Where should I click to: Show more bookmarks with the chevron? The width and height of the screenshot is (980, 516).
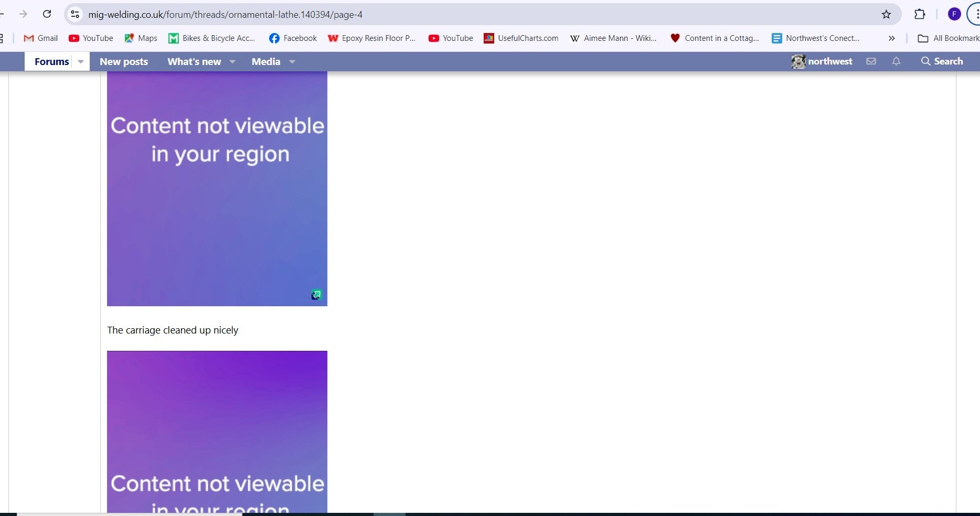click(x=891, y=38)
